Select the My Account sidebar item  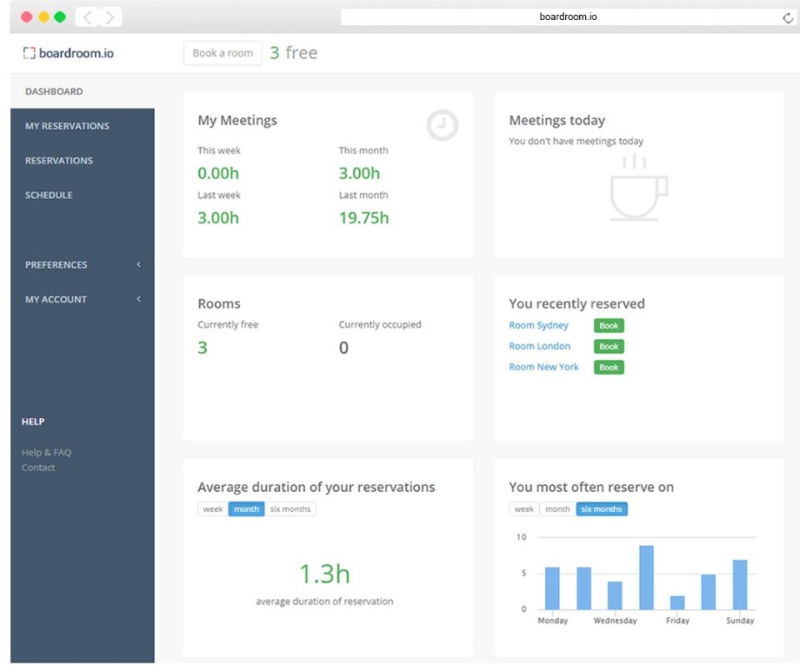click(82, 299)
